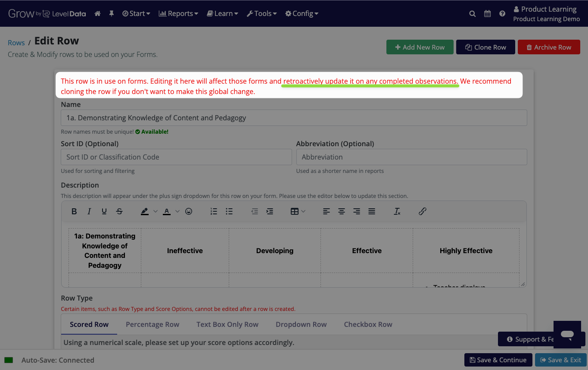
Task: Click the Abbreviation input field
Action: (411, 157)
